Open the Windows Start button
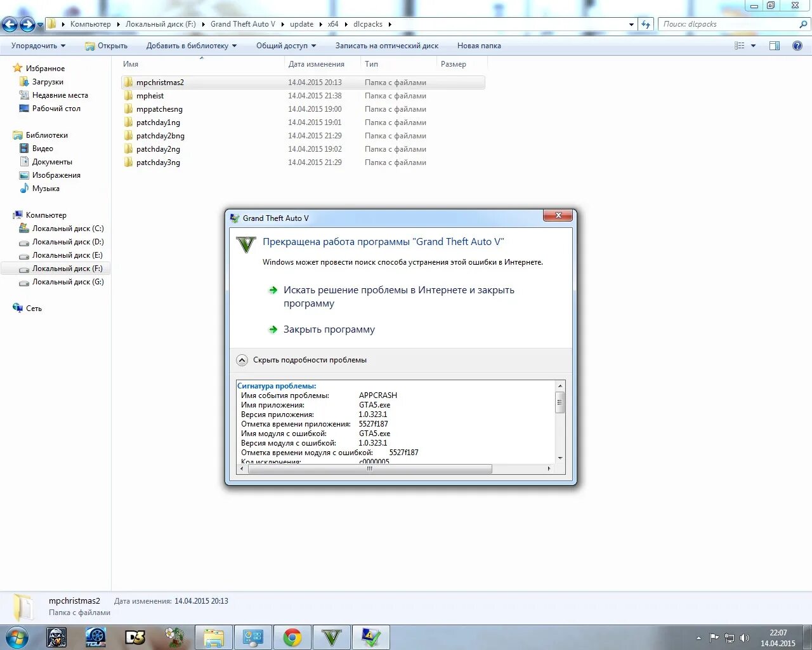 17,637
